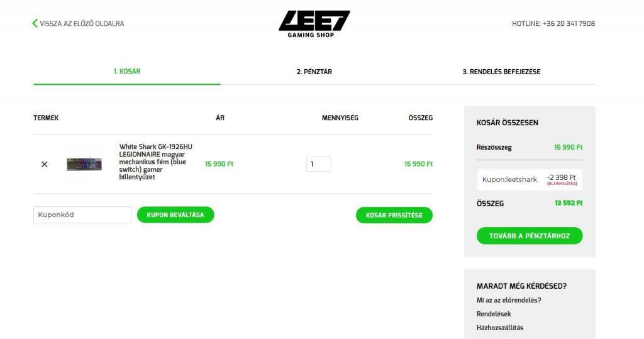Go to the 2. Pénztár step tab
The image size is (644, 339).
314,72
